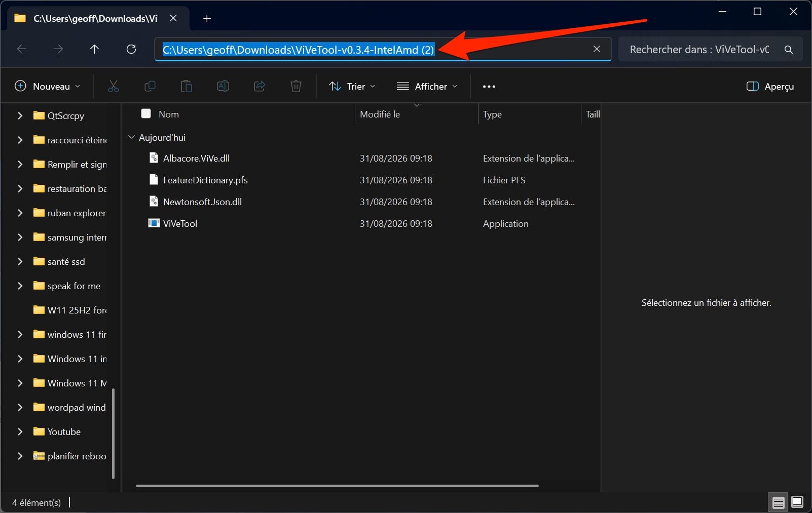This screenshot has width=812, height=513.
Task: Close the current Explorer tab
Action: click(173, 18)
